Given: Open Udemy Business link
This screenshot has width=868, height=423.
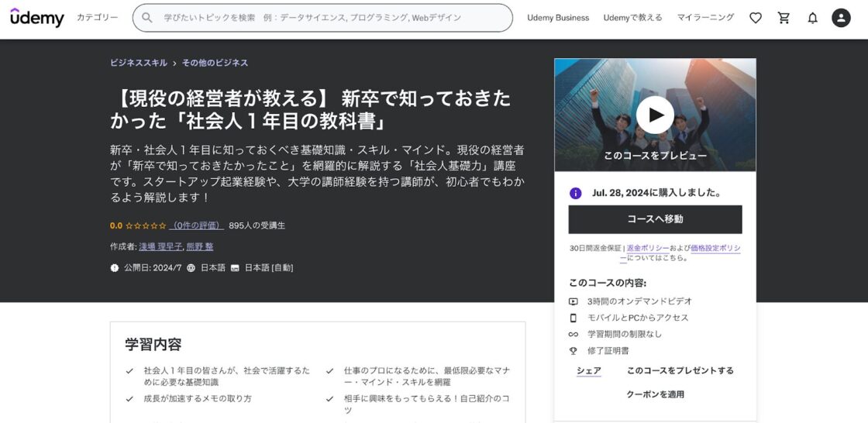Looking at the screenshot, I should tap(558, 18).
